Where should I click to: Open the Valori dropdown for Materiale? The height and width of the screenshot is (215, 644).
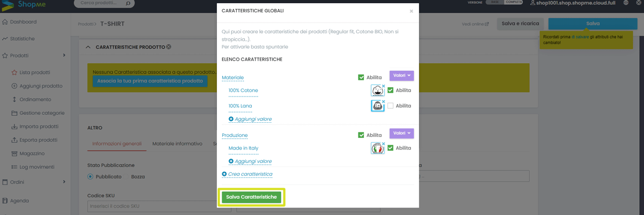[401, 76]
